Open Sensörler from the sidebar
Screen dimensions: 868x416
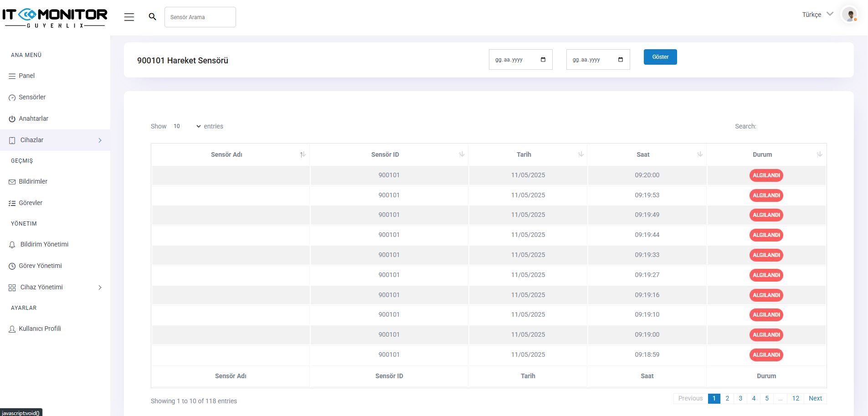(32, 97)
